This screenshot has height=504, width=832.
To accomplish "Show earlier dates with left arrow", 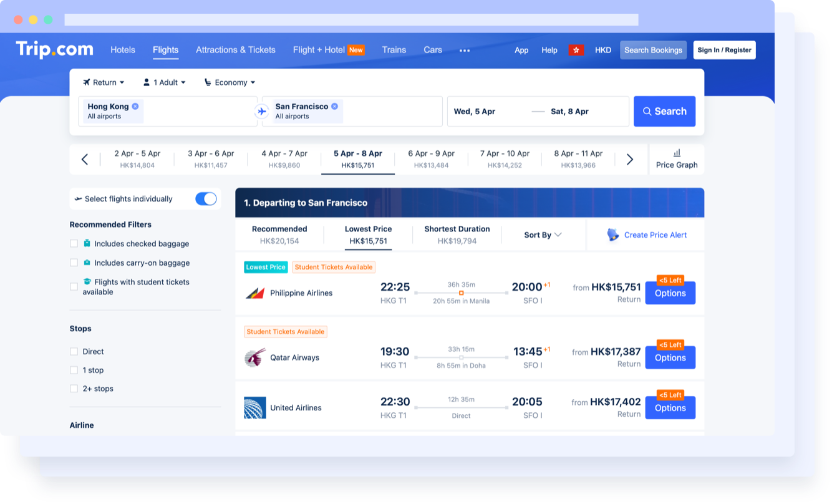I will pyautogui.click(x=85, y=159).
